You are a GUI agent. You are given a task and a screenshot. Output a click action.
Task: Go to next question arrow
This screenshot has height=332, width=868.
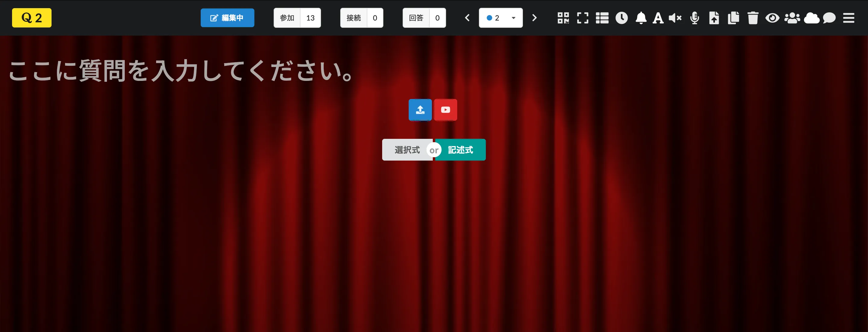[534, 18]
